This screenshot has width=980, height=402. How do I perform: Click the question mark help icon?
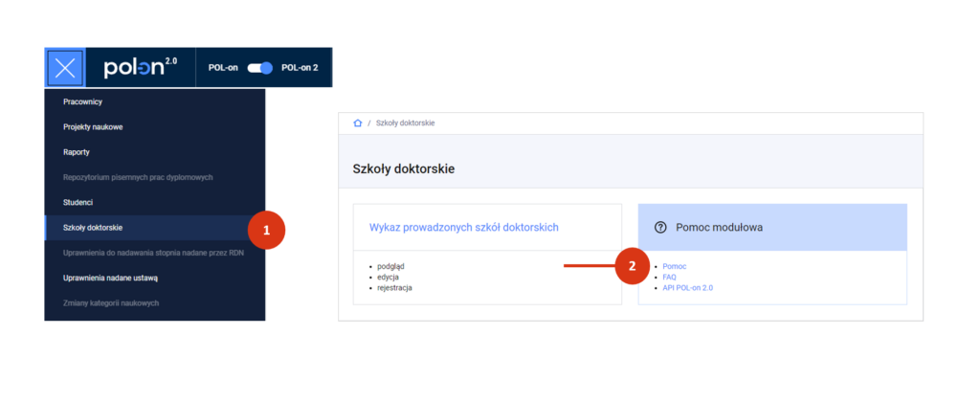click(x=659, y=228)
